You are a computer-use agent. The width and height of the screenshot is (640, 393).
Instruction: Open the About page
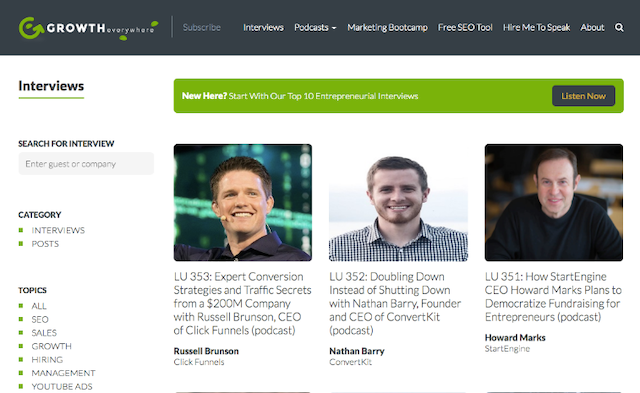(592, 27)
